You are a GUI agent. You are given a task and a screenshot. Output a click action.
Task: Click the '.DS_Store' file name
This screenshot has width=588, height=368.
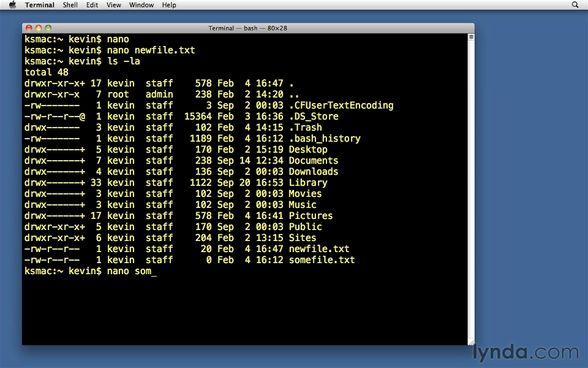[x=314, y=117]
